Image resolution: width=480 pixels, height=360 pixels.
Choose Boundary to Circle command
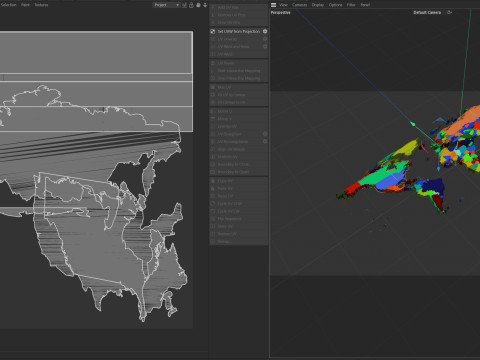coord(239,165)
